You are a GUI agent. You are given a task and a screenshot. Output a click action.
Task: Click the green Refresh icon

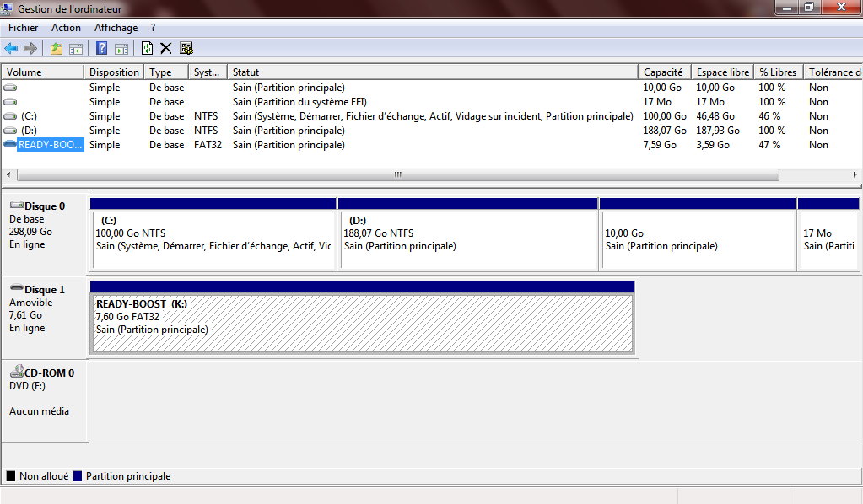(147, 49)
